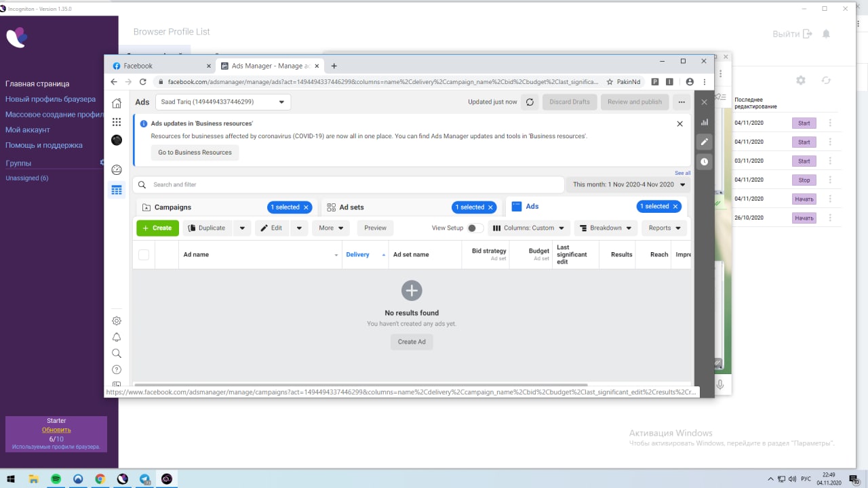This screenshot has width=868, height=488.
Task: Expand the Edit options arrow
Action: 300,228
